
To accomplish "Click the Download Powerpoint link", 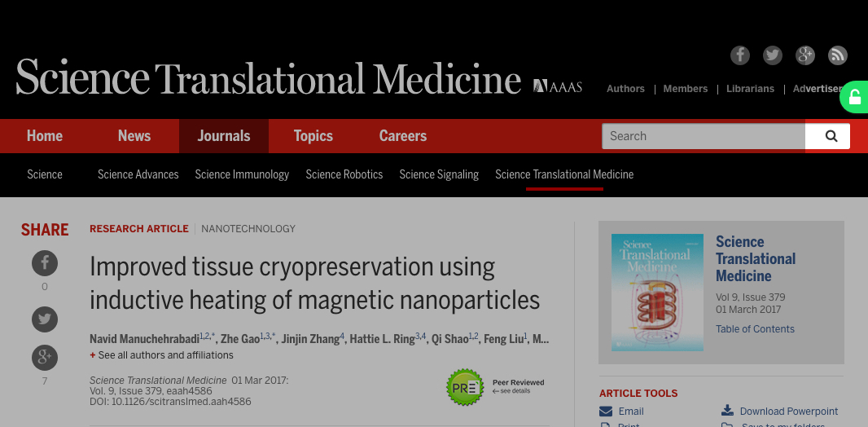I will pyautogui.click(x=789, y=412).
